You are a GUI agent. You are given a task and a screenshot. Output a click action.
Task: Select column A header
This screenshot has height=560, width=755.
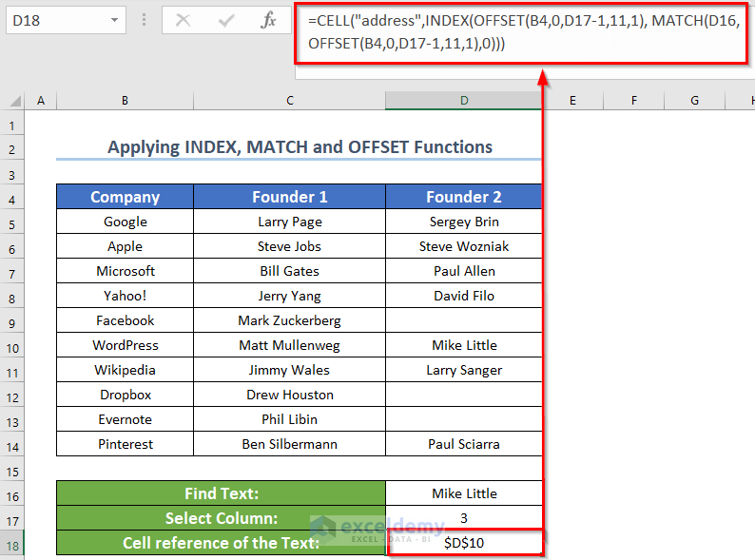tap(41, 101)
